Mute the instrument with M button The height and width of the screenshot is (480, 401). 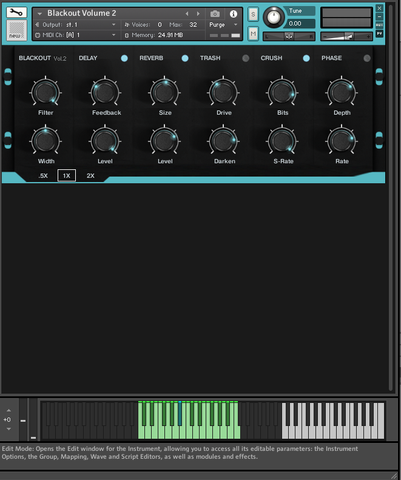[x=253, y=33]
